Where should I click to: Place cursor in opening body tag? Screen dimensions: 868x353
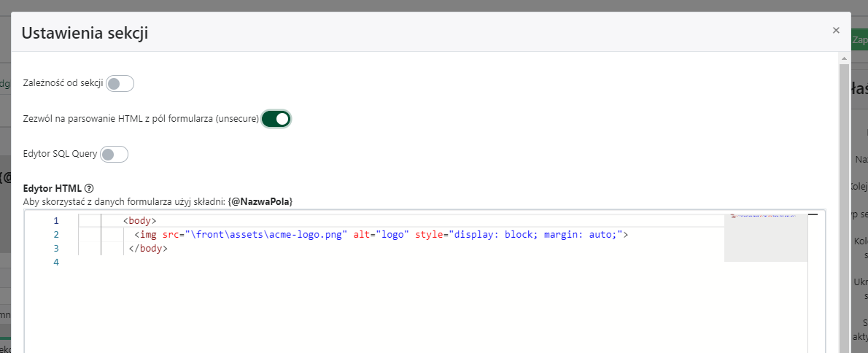140,221
